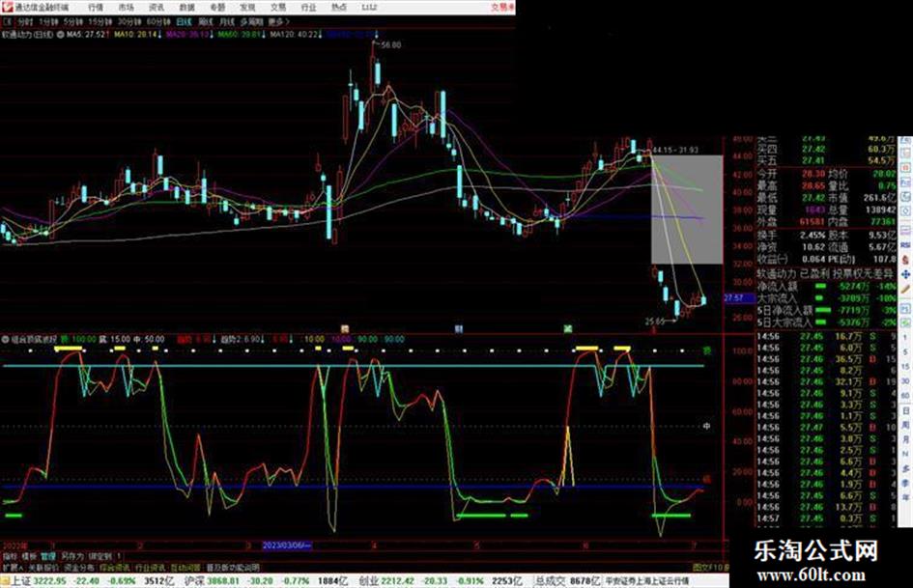Click the round settings icon beside 软通动力(日线)

pos(60,35)
